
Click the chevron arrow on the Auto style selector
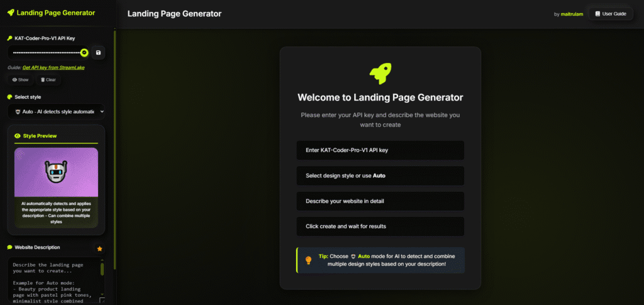(x=101, y=112)
